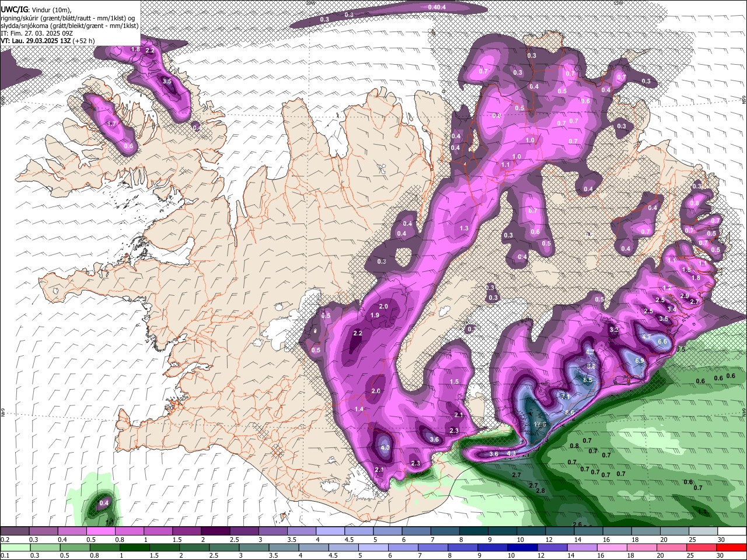Click the 'VT: Lau. 29.03.2025 13Z (+52 h)' line

click(48, 41)
